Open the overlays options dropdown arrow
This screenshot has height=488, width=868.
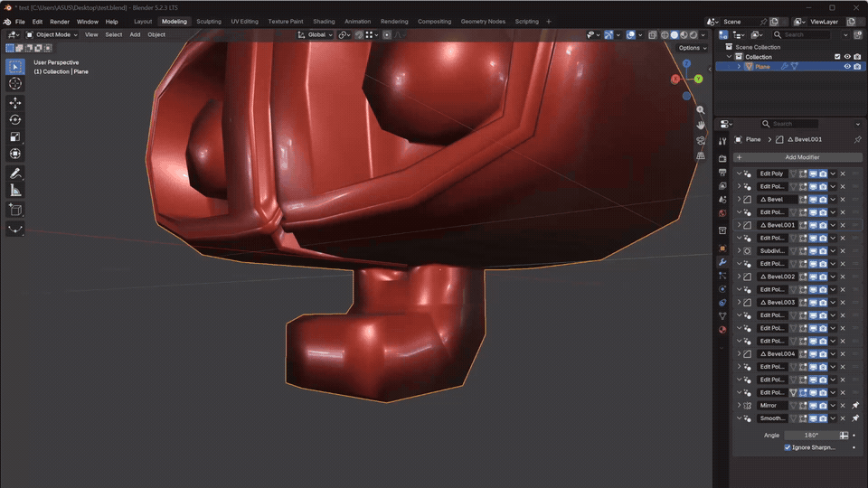tap(640, 35)
